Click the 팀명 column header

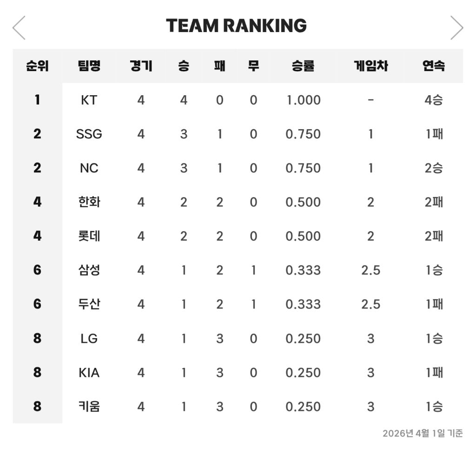(89, 66)
